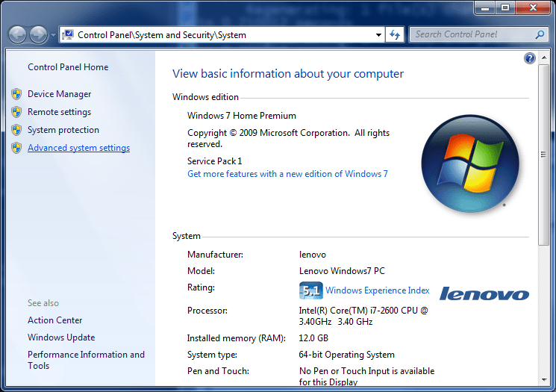Click the computer icon in address bar

point(68,35)
